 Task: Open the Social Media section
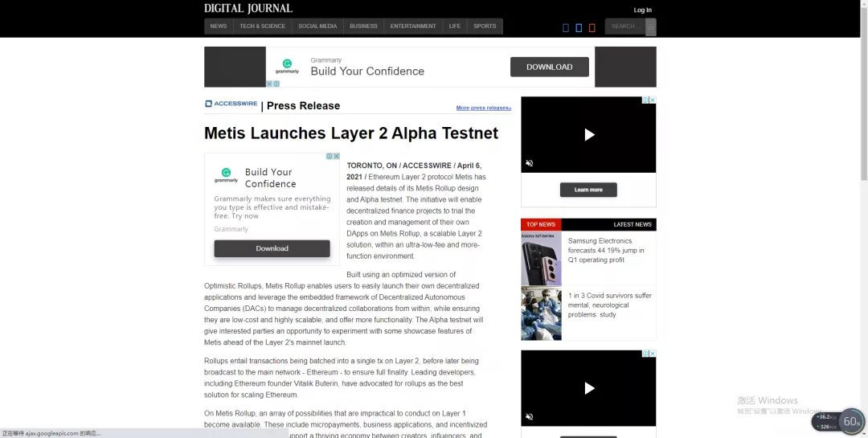[x=317, y=27]
